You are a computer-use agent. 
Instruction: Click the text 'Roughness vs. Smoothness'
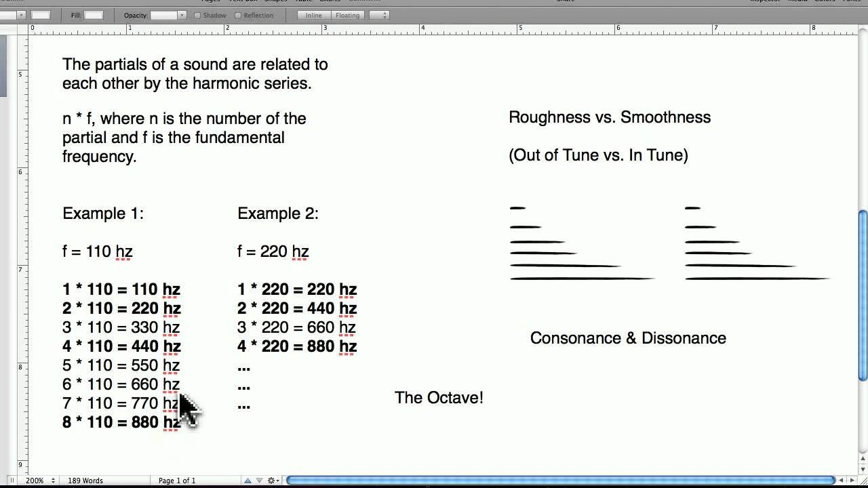tap(610, 117)
